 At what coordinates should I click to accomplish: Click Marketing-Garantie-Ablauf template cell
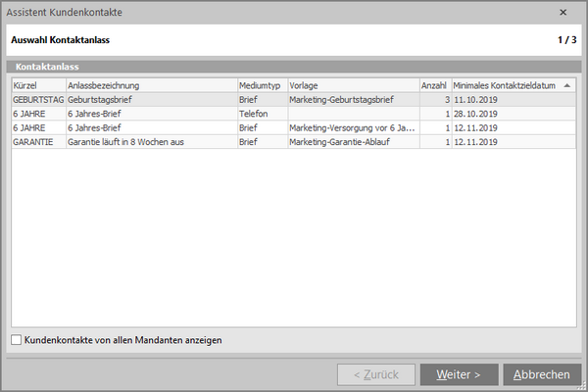pos(352,141)
